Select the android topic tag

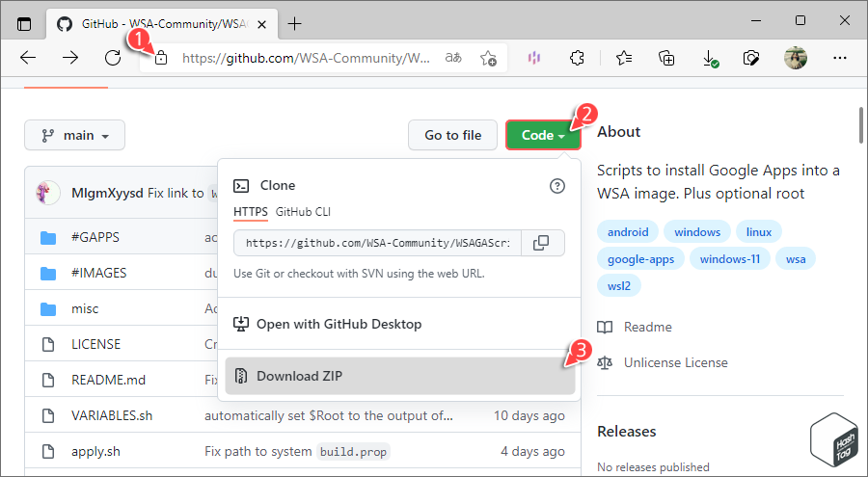(x=628, y=232)
